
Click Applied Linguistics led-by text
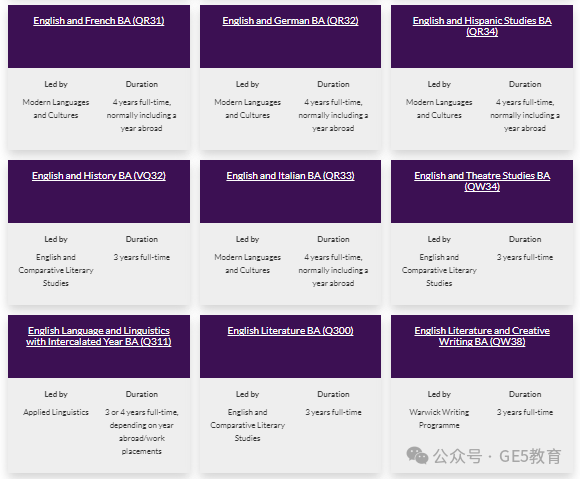pos(56,412)
